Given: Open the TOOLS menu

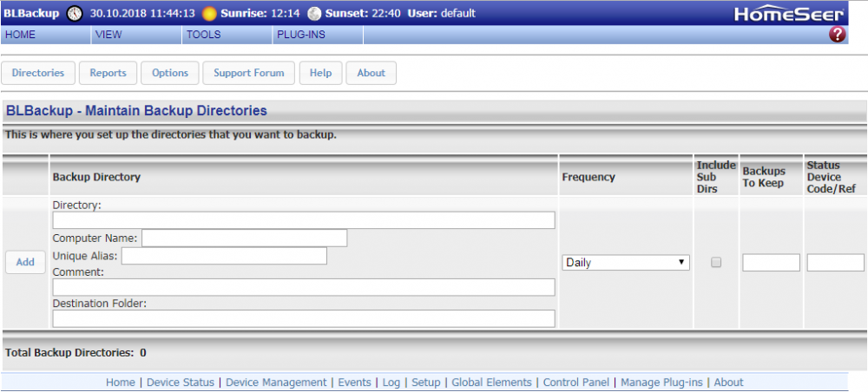Looking at the screenshot, I should [204, 35].
